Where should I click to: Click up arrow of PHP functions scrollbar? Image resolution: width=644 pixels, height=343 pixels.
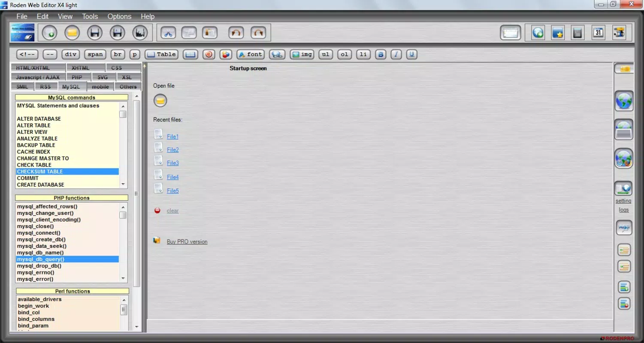click(x=123, y=206)
